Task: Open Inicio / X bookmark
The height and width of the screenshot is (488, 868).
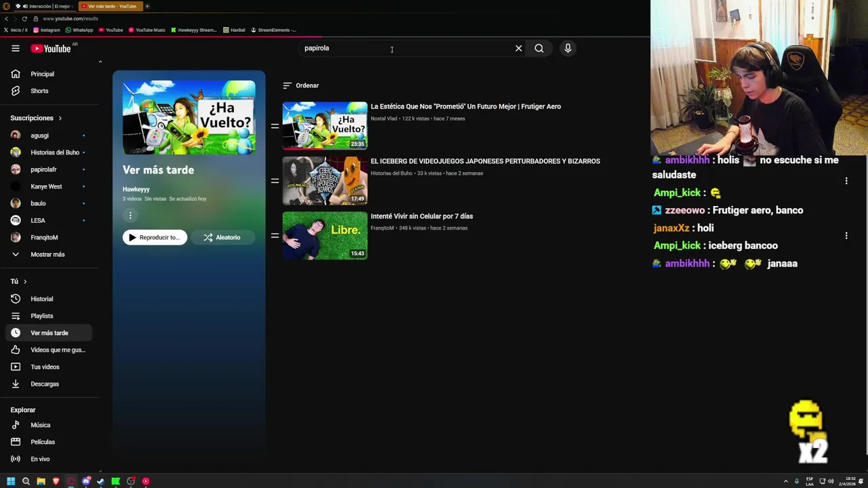Action: (16, 30)
